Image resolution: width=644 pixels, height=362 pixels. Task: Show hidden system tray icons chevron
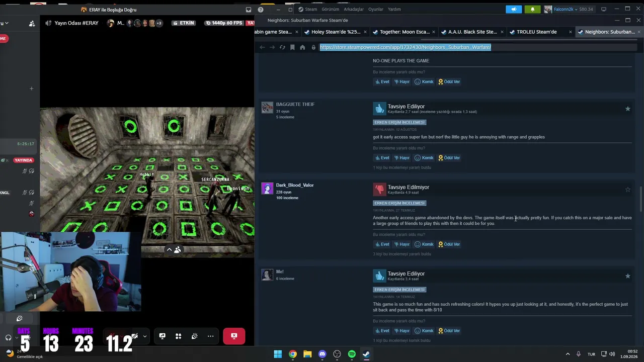pyautogui.click(x=568, y=354)
